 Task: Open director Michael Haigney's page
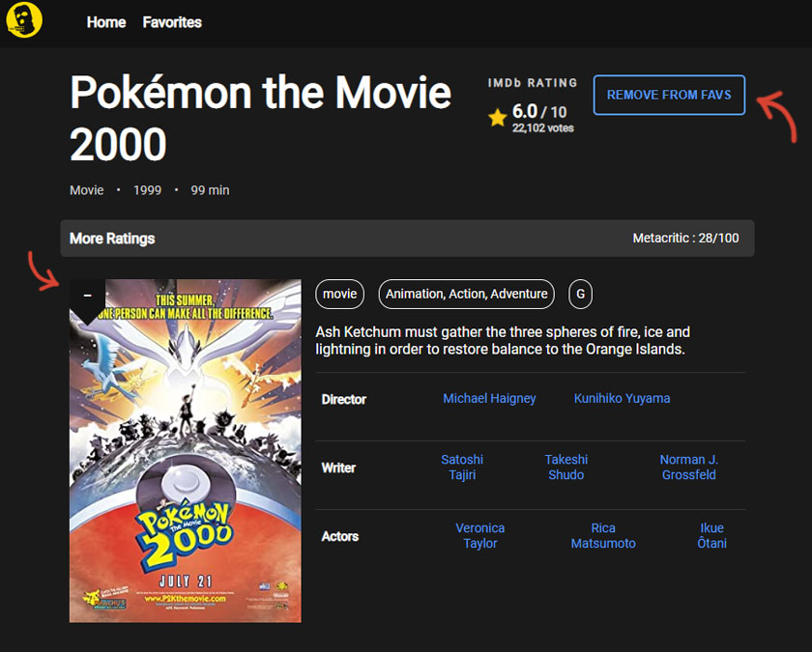[x=489, y=398]
